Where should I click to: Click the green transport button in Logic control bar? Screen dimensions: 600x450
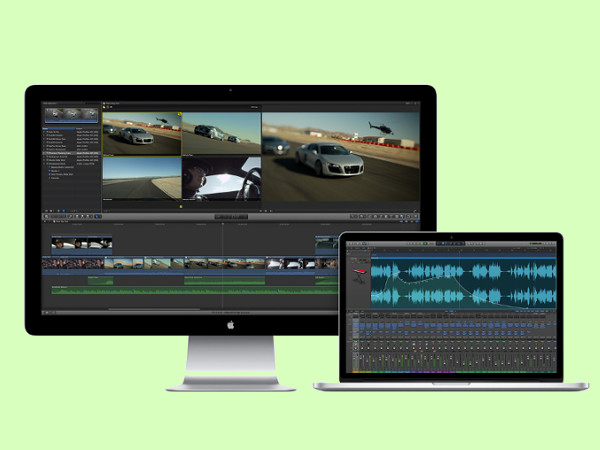[x=425, y=243]
